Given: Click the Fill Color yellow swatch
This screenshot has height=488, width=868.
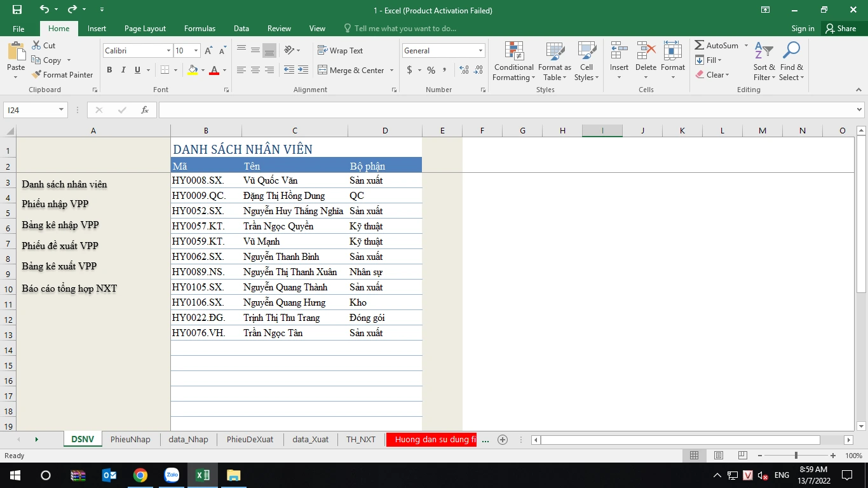Looking at the screenshot, I should 193,70.
